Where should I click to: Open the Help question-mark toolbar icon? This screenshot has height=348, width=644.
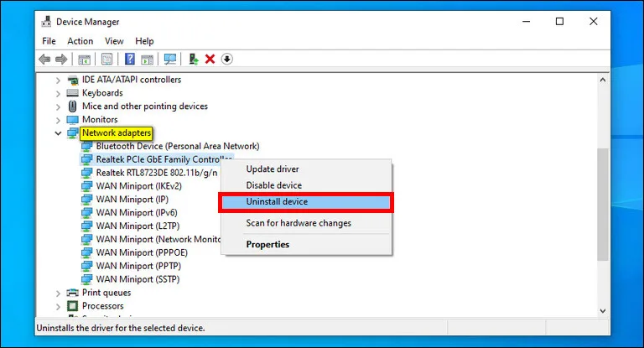coord(130,60)
